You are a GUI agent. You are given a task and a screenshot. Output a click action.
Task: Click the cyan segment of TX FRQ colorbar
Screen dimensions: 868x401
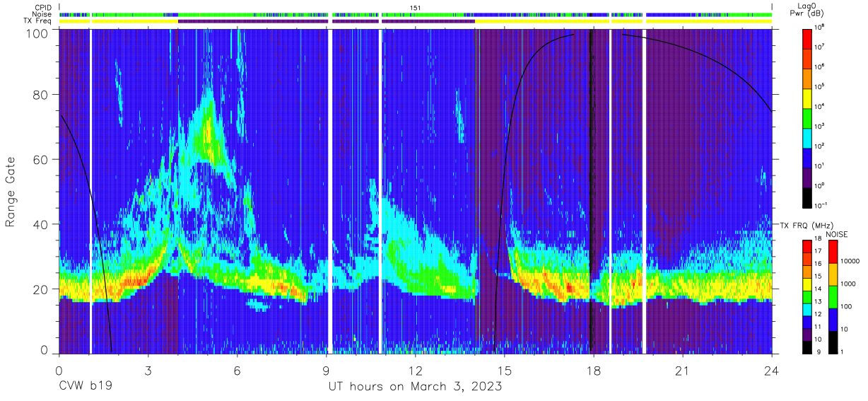coord(807,310)
